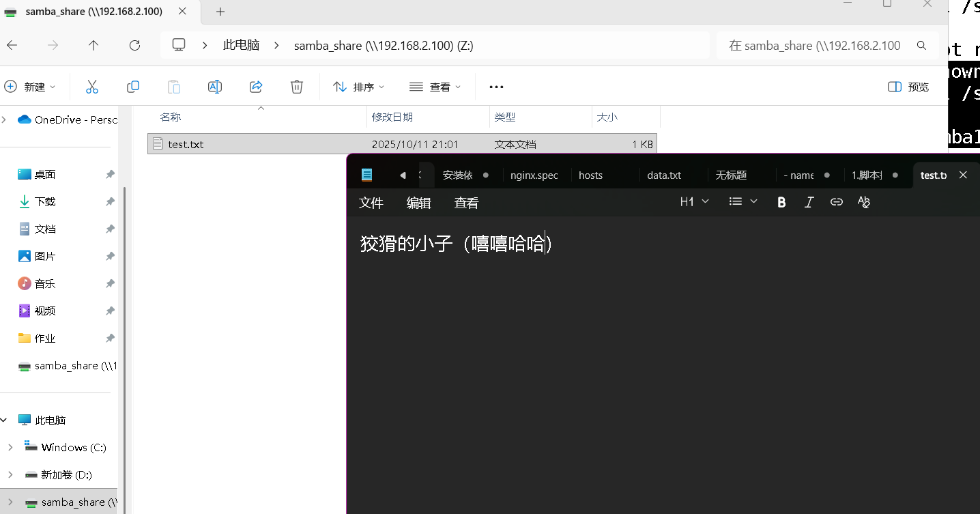Switch to the data.txt tab
This screenshot has width=980, height=514.
point(663,175)
